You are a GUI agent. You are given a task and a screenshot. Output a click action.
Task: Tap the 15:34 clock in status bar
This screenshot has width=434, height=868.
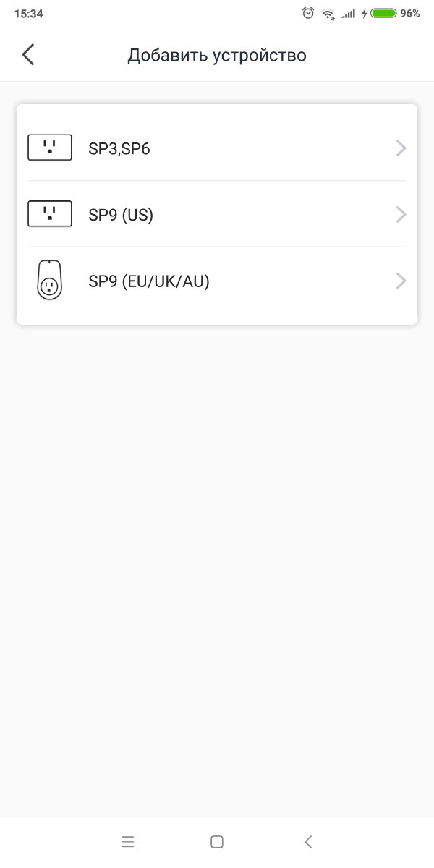point(28,13)
